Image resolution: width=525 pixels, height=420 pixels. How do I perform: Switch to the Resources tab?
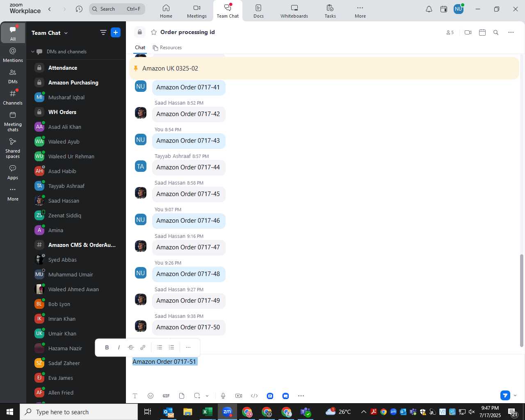167,48
